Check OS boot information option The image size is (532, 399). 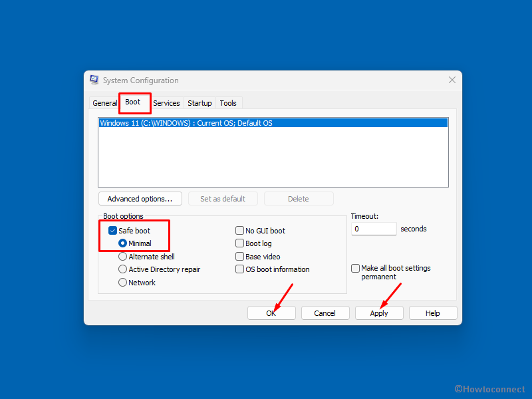tap(239, 269)
